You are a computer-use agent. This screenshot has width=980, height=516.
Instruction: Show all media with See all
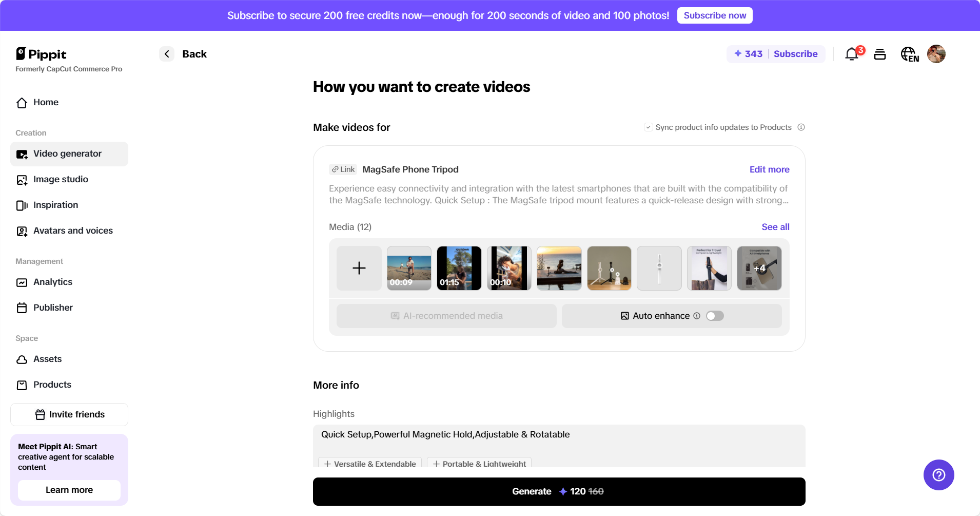tap(775, 226)
